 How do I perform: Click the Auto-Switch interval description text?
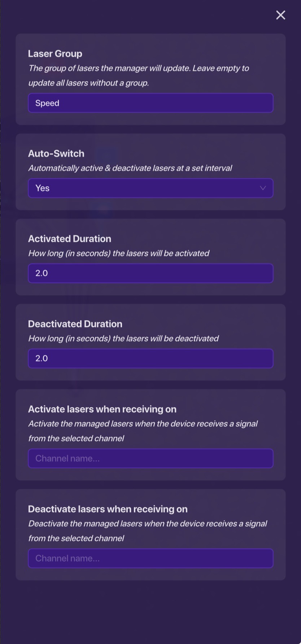130,168
